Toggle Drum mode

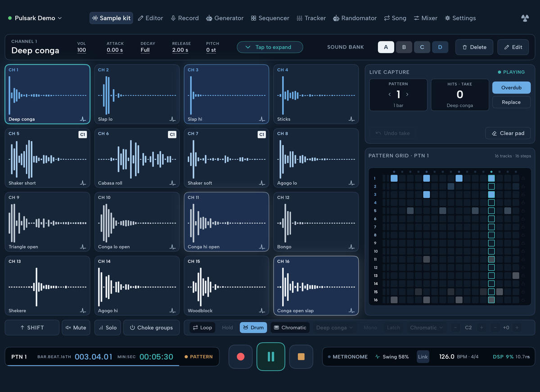tap(253, 328)
